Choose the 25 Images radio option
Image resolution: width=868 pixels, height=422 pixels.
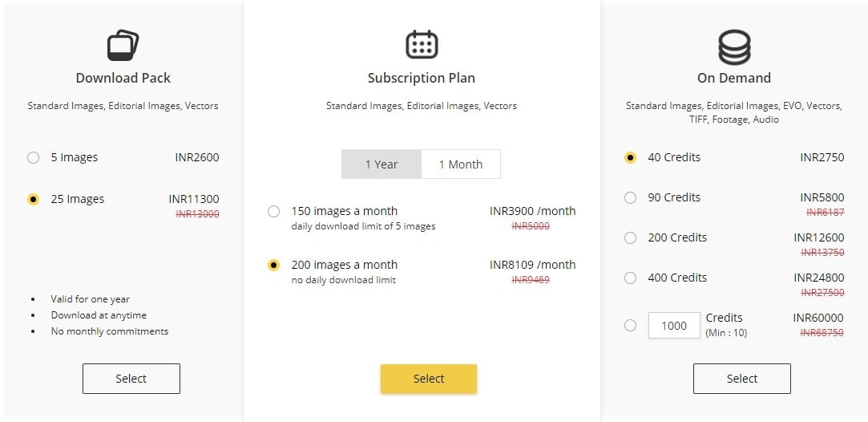(34, 200)
